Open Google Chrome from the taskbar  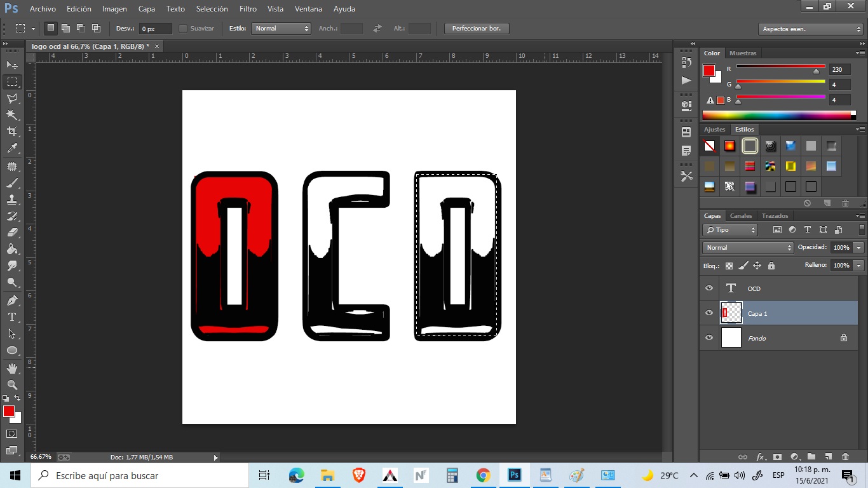[x=484, y=475]
